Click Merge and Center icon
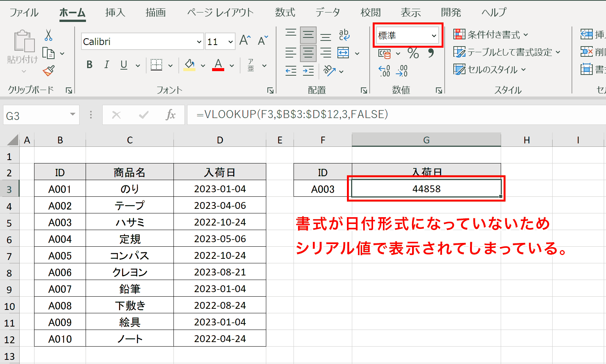 [343, 53]
